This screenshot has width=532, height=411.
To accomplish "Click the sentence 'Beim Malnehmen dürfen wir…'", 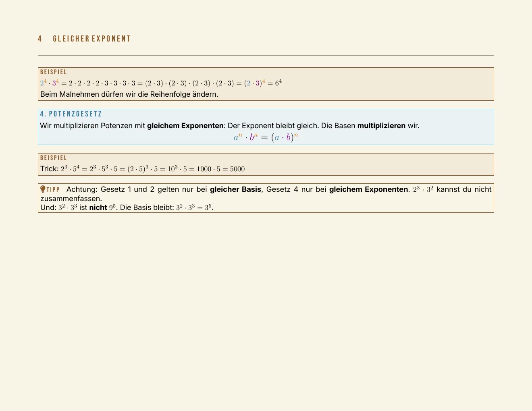I will [129, 94].
